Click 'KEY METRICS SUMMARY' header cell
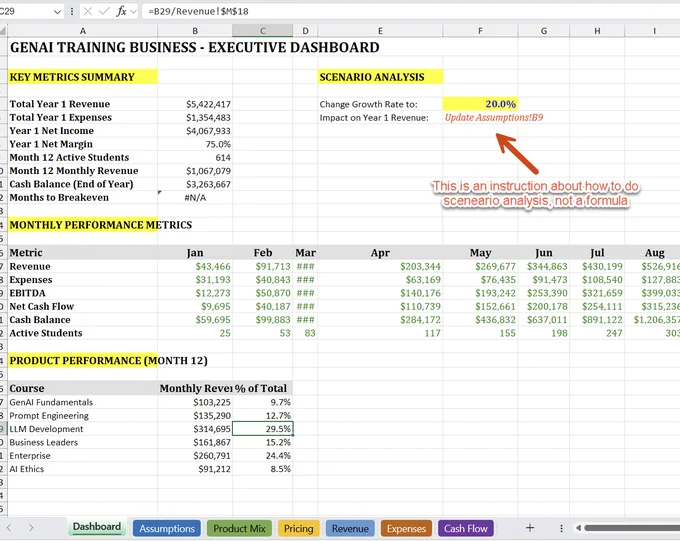 coord(82,77)
